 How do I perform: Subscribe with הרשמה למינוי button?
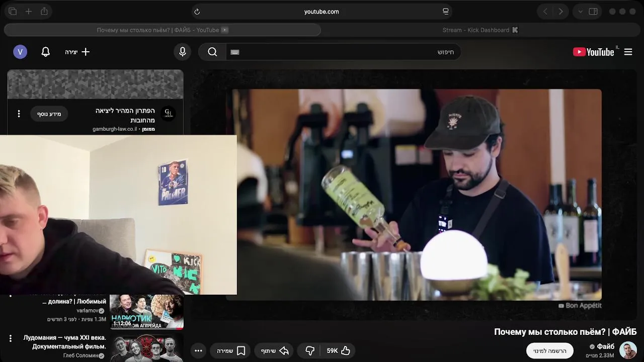(550, 351)
